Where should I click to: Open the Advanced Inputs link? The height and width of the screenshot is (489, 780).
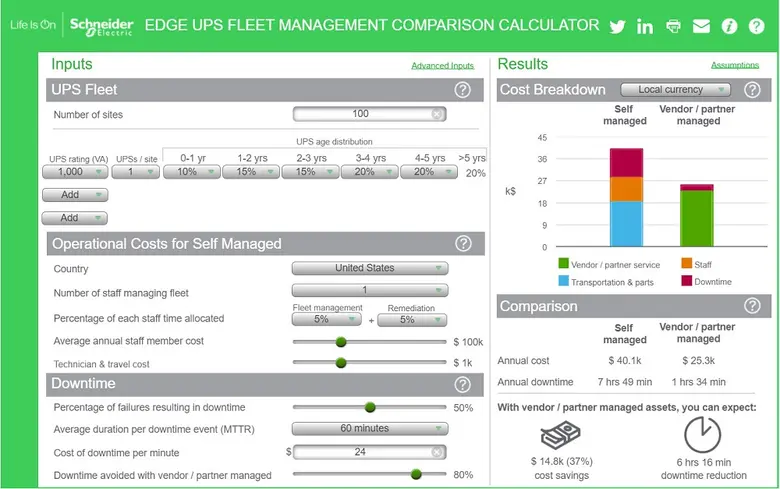click(x=442, y=66)
